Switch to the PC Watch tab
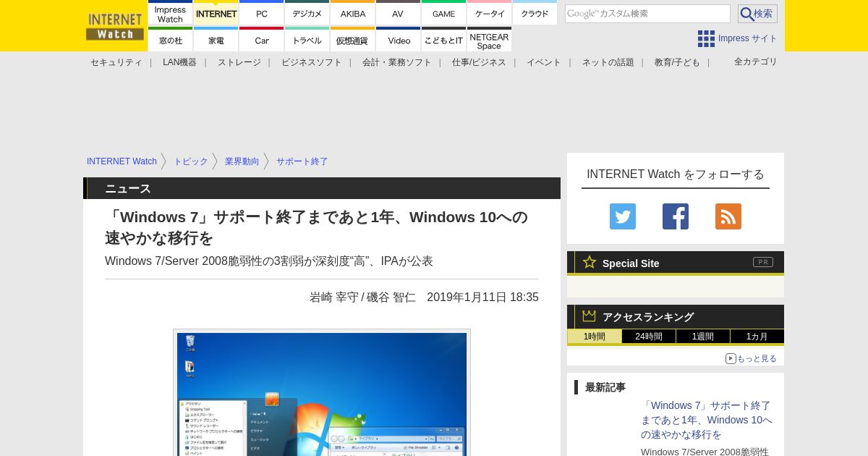The image size is (868, 456). pyautogui.click(x=261, y=14)
